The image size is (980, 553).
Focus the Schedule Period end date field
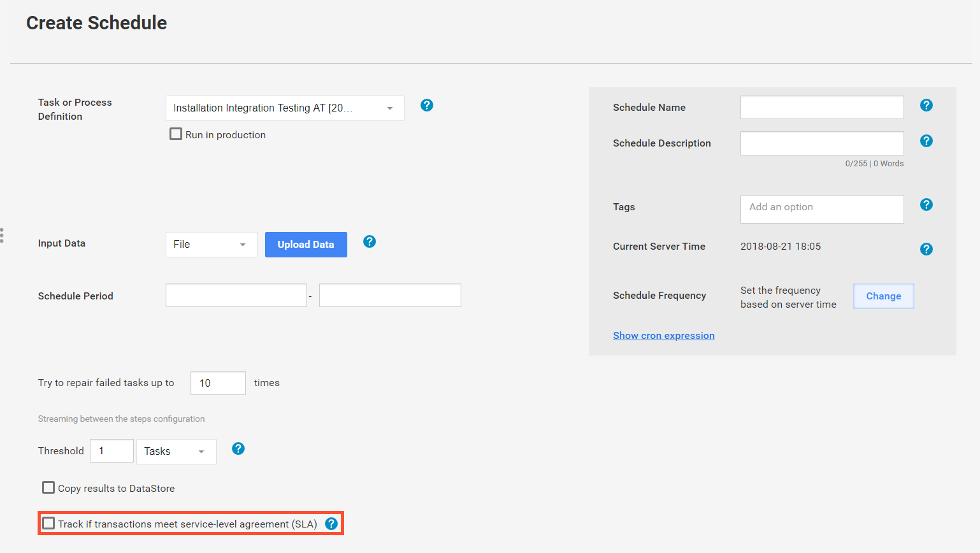click(390, 296)
